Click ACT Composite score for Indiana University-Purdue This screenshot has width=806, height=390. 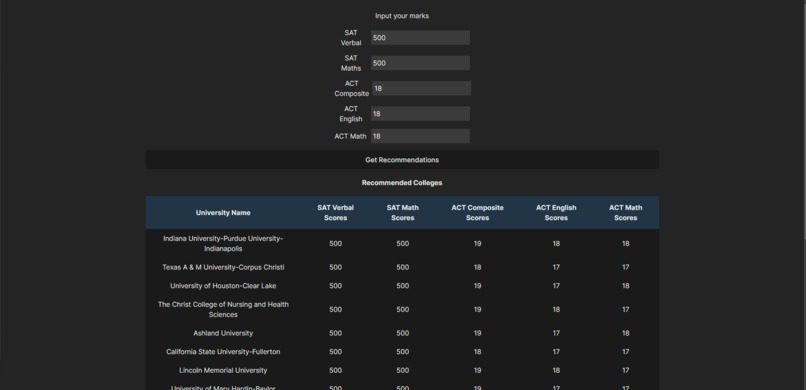[x=478, y=244]
